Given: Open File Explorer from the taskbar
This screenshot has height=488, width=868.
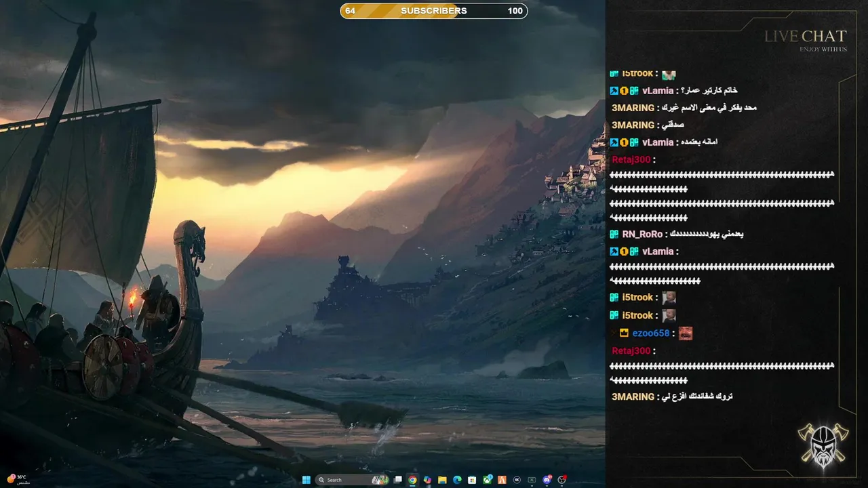Looking at the screenshot, I should (442, 480).
